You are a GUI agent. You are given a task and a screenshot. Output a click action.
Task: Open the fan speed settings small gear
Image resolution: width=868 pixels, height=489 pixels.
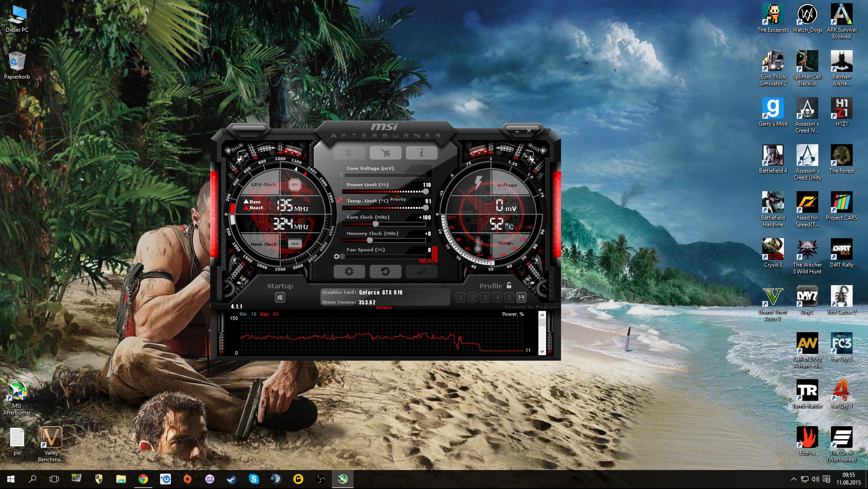click(x=336, y=257)
